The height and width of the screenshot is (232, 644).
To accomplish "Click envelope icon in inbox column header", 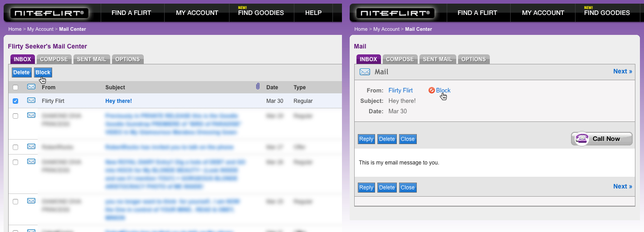I will pos(31,87).
